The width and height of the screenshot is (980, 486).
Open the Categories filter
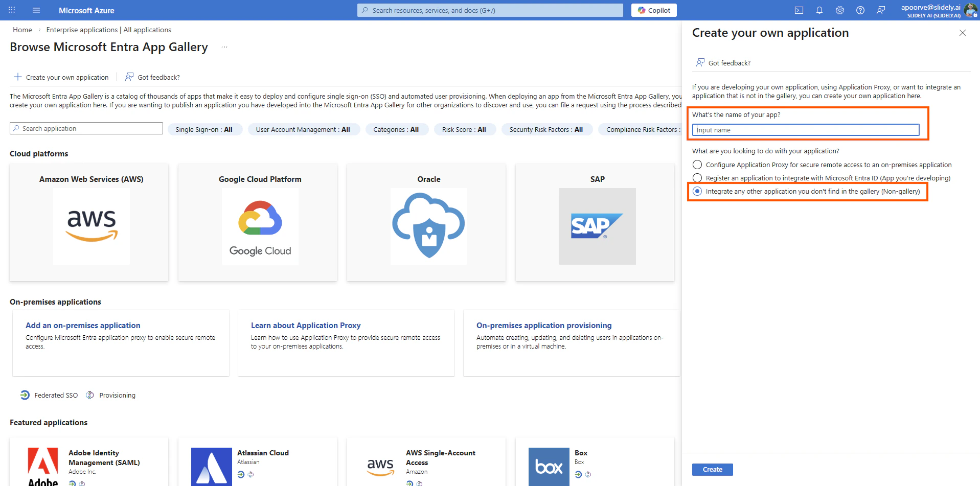click(x=396, y=129)
